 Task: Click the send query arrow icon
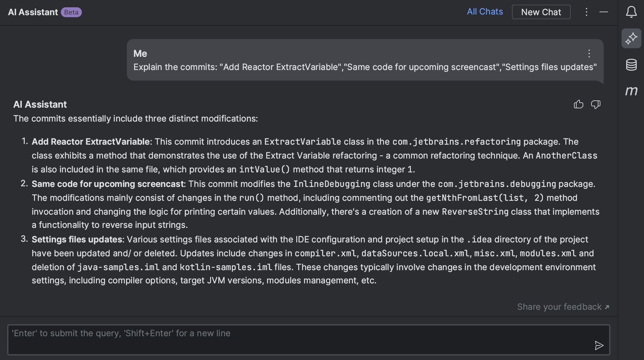599,346
